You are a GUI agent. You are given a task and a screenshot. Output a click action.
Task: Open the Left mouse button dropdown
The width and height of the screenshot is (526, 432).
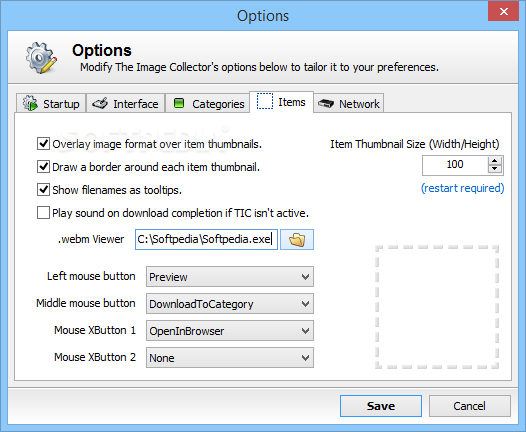(230, 277)
